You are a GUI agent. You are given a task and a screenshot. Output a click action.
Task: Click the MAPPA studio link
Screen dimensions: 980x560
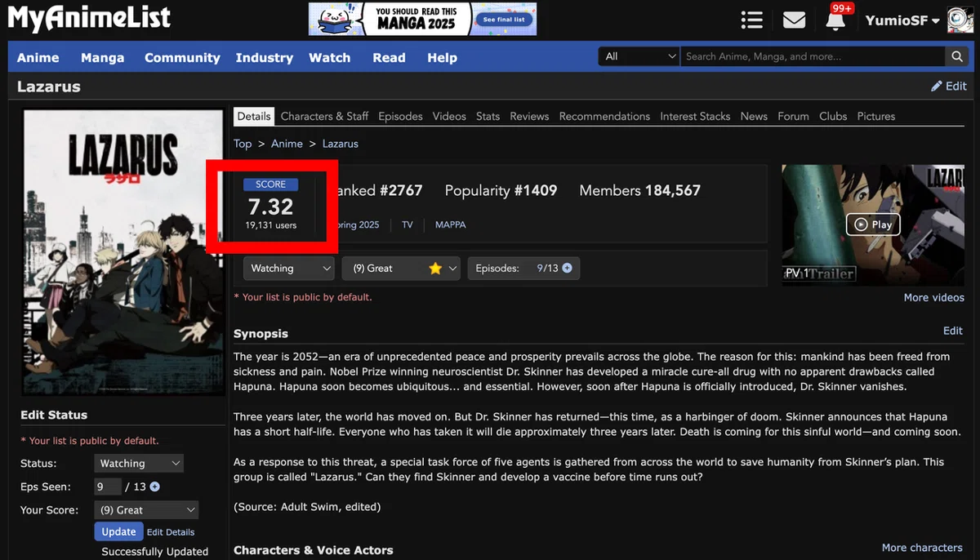coord(451,224)
